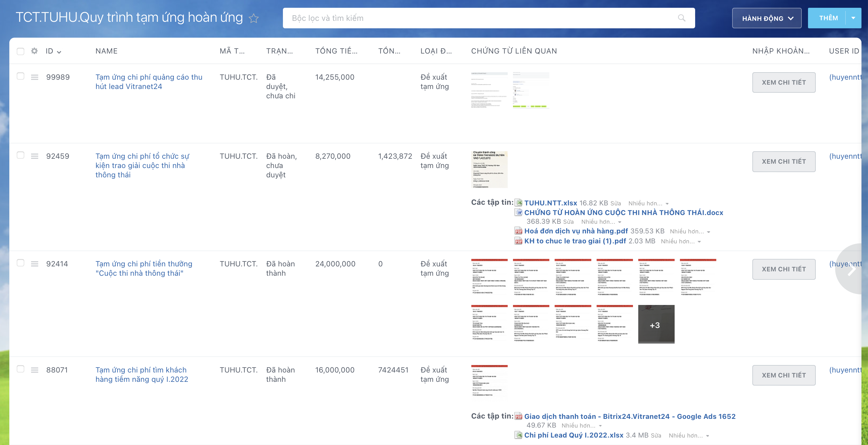Click the TỒN... column header
The image size is (868, 445).
(389, 51)
